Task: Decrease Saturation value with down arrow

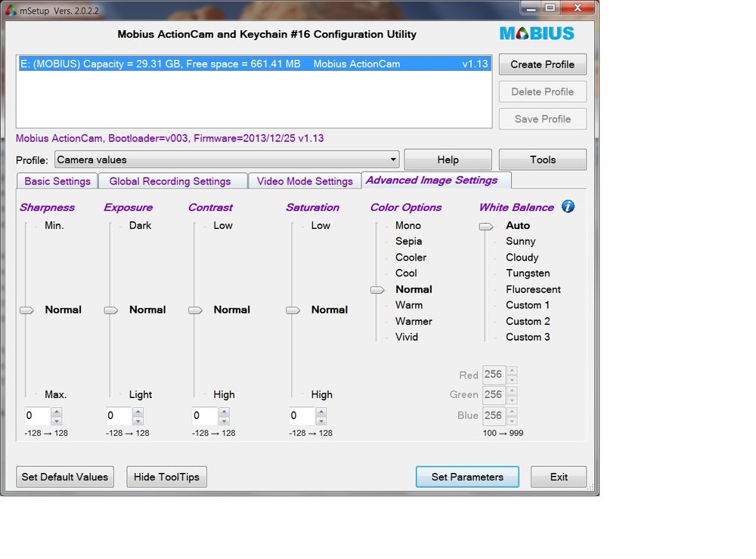Action: [x=321, y=420]
